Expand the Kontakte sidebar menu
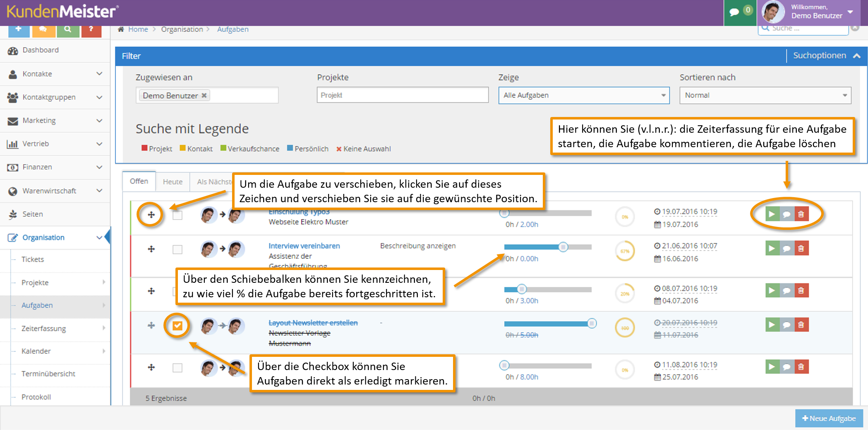The width and height of the screenshot is (868, 430). (55, 74)
